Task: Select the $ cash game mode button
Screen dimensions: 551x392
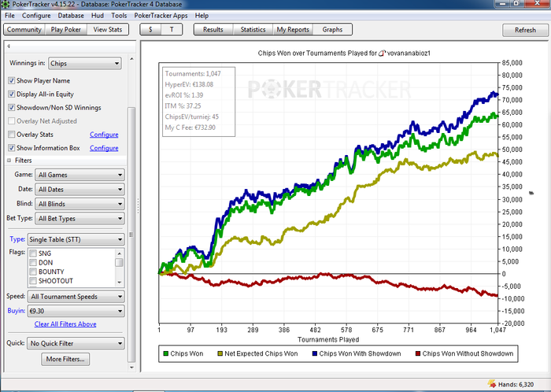Action: 150,29
